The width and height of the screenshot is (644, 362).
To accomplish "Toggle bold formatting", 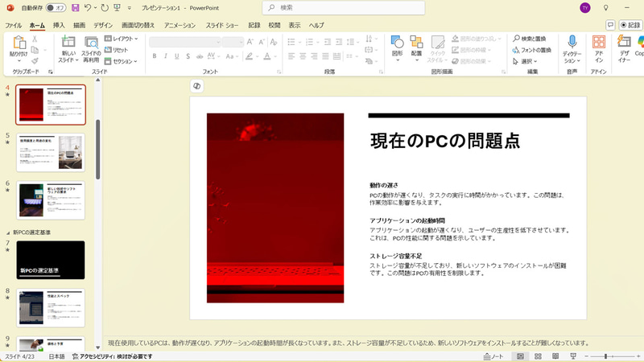I will tap(155, 56).
